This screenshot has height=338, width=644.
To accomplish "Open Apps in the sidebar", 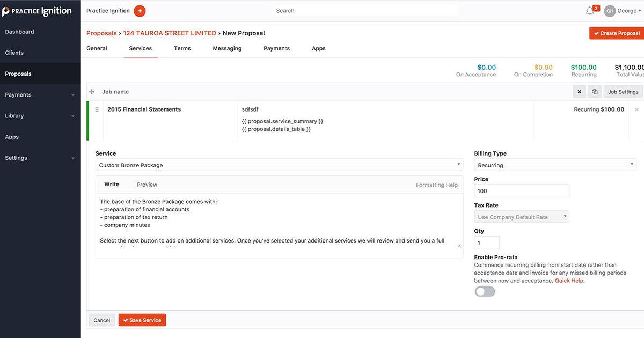I will point(40,137).
